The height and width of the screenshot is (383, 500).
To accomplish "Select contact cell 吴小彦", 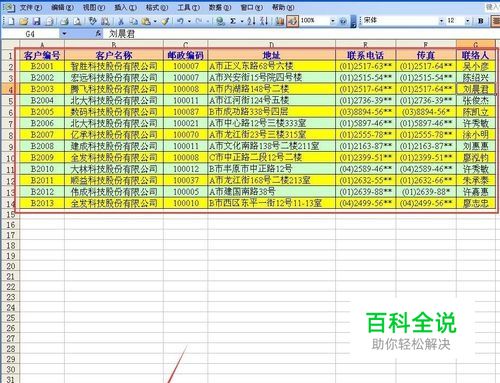I will [476, 66].
